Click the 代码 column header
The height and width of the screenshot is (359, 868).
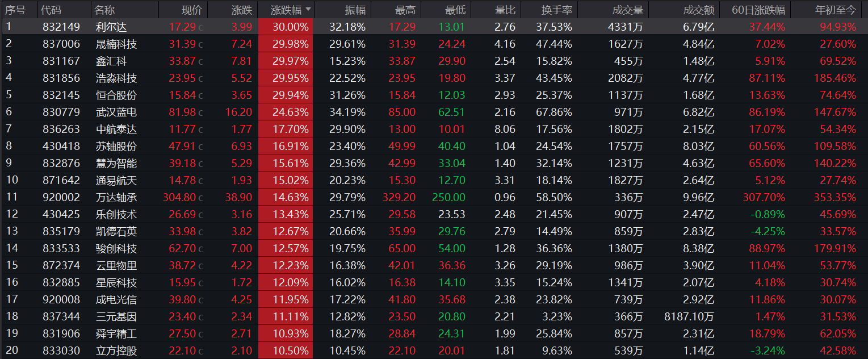[x=51, y=10]
